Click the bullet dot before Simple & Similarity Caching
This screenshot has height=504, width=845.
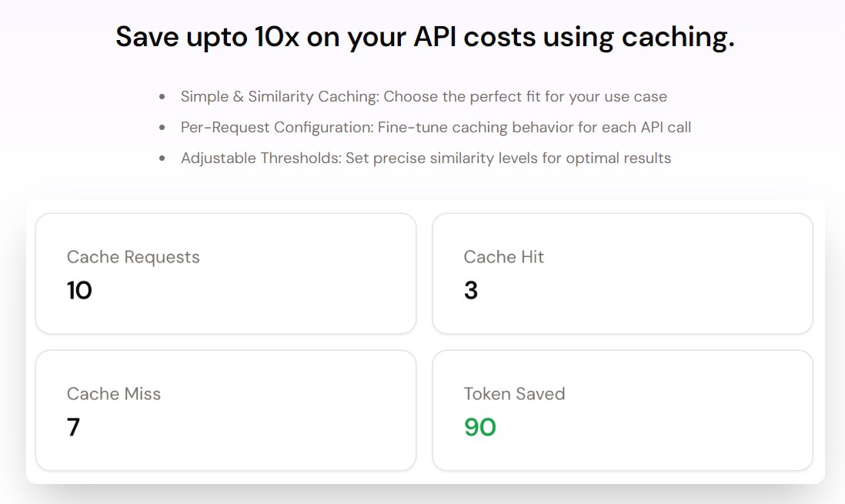[162, 97]
